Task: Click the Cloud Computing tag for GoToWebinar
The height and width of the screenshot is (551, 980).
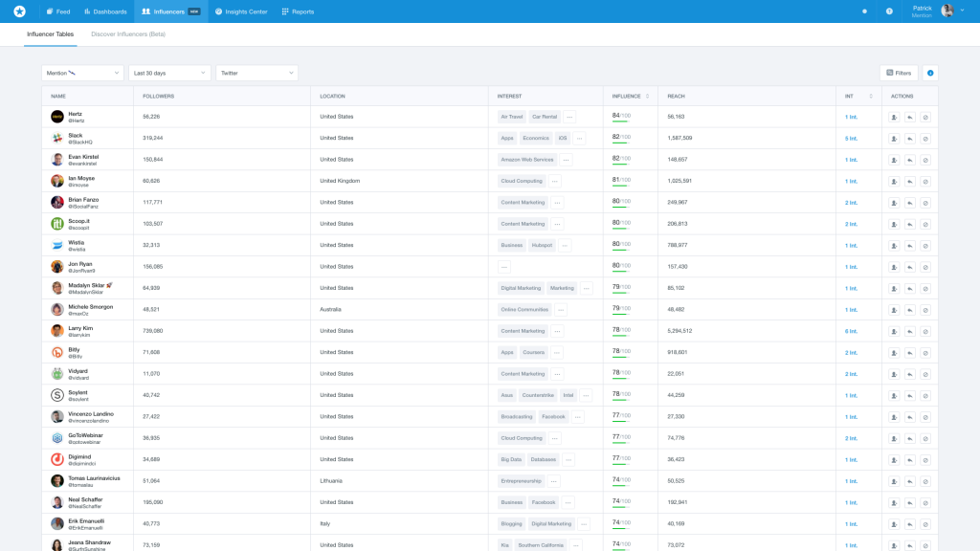Action: (522, 438)
